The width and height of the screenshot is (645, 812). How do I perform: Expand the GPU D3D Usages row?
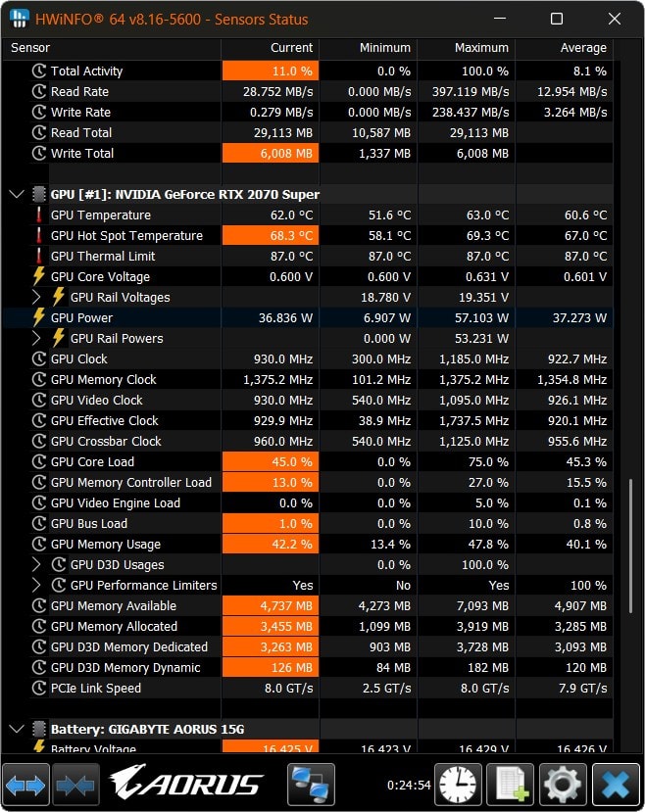pos(37,564)
